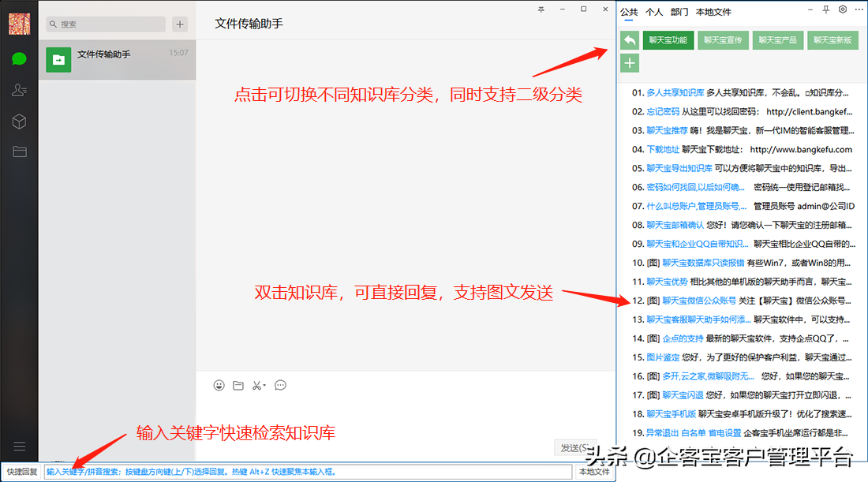868x482 pixels.
Task: Open the hamburger menu at sidebar bottom
Action: pos(20,446)
